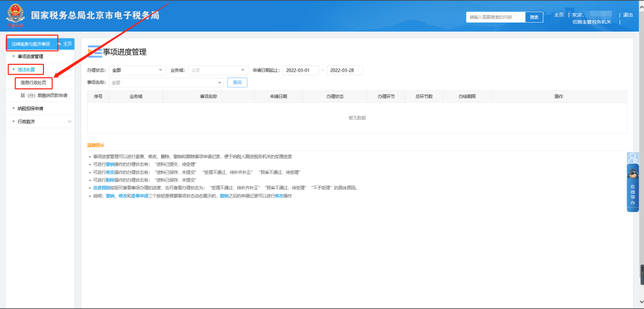Click the 办理状态 column header
This screenshot has width=644, height=309.
335,96
